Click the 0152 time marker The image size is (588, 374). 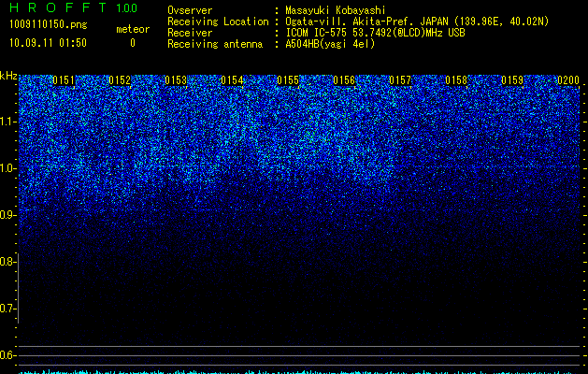tap(120, 80)
